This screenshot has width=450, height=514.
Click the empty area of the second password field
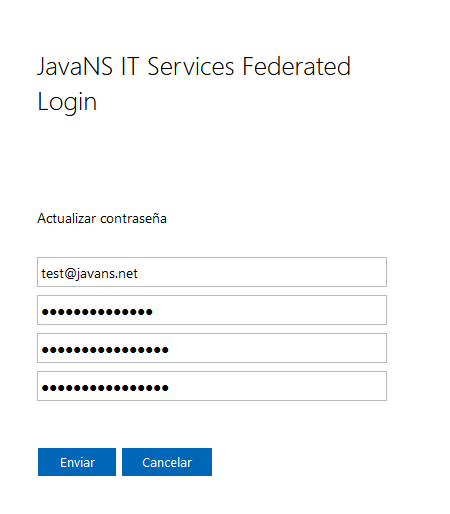(x=273, y=310)
